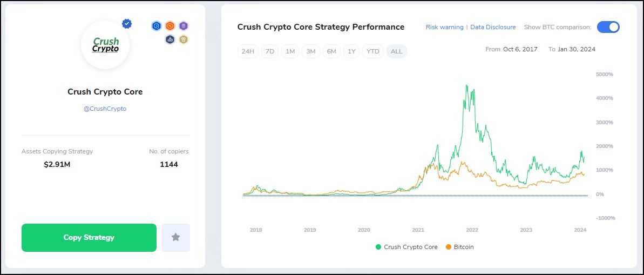Click the From date Oct 6, 2017

[520, 49]
